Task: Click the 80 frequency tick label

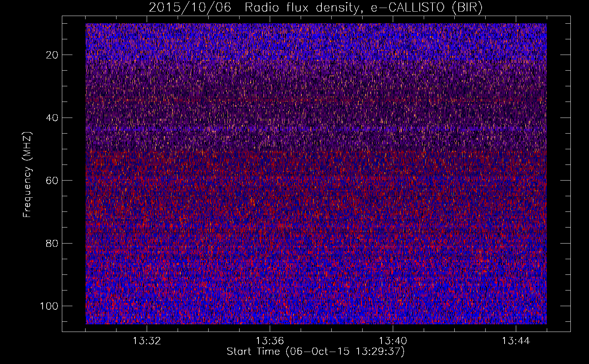Action: click(52, 243)
